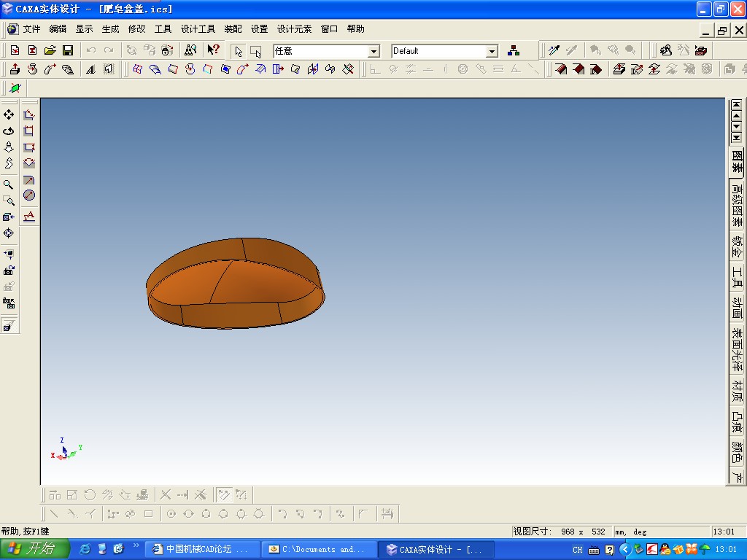This screenshot has width=747, height=560.
Task: Switch to C:\Documents and... taskbar window
Action: pos(320,550)
